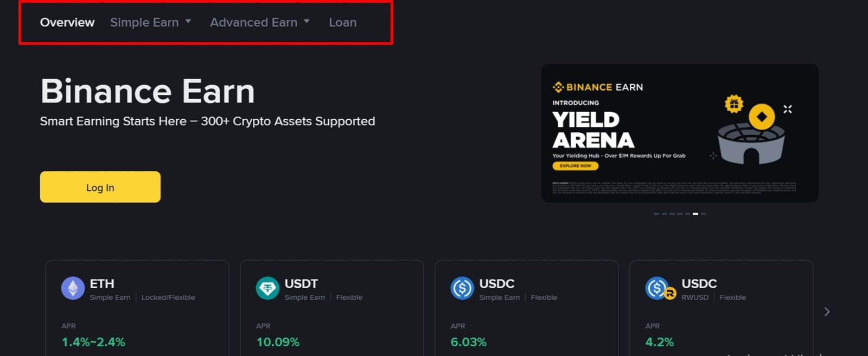Screen dimensions: 868x356
Task: Switch to the Overview tab
Action: point(67,22)
